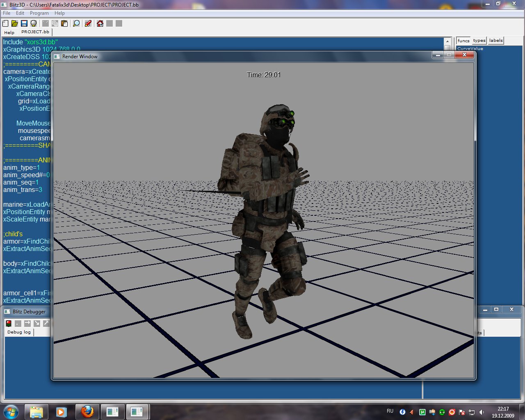The width and height of the screenshot is (525, 420).
Task: Click the New file toolbar icon
Action: point(5,23)
